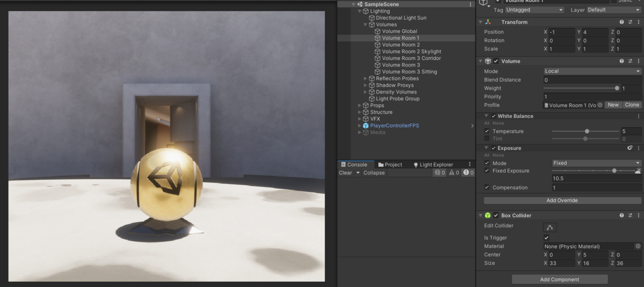Click the Add Override button
644x287 pixels.
coord(562,200)
